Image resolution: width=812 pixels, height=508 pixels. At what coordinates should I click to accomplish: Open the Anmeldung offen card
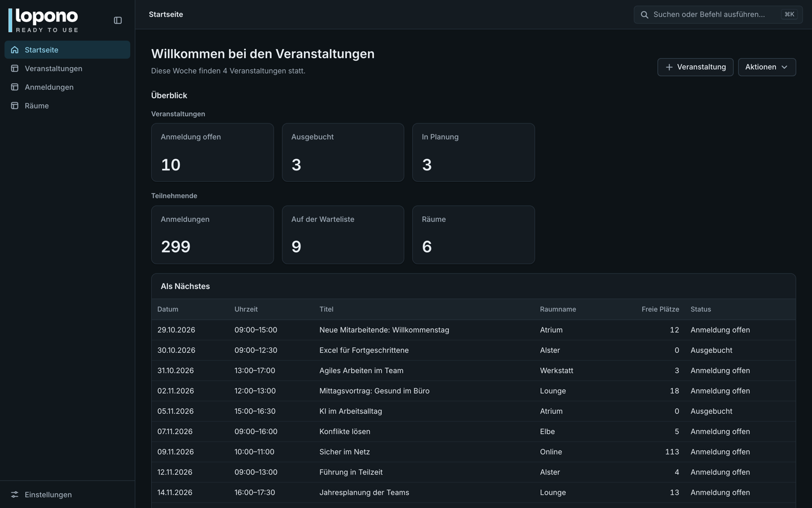213,152
